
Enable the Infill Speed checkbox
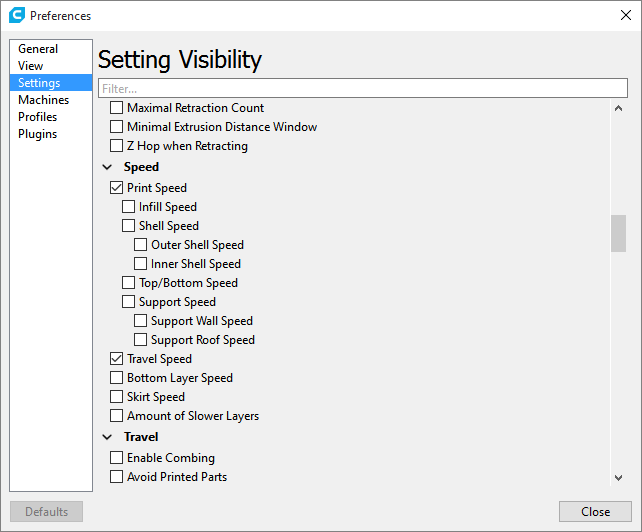pyautogui.click(x=128, y=207)
